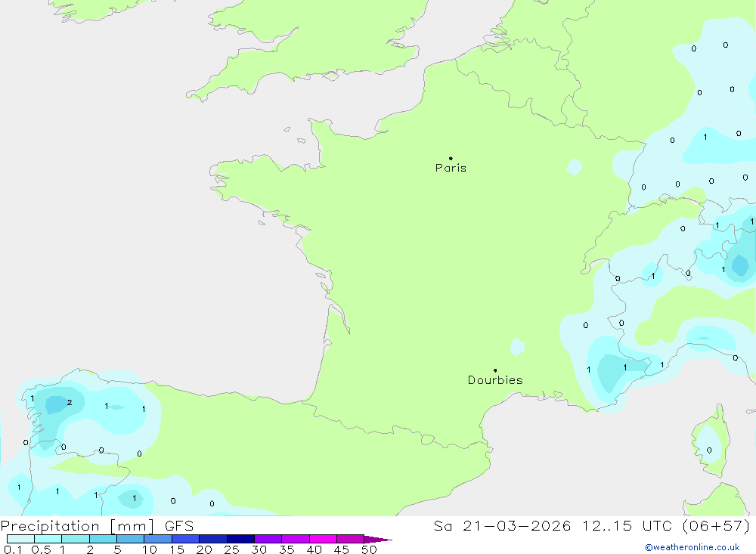Select the Dourbies location dot marker

495,370
